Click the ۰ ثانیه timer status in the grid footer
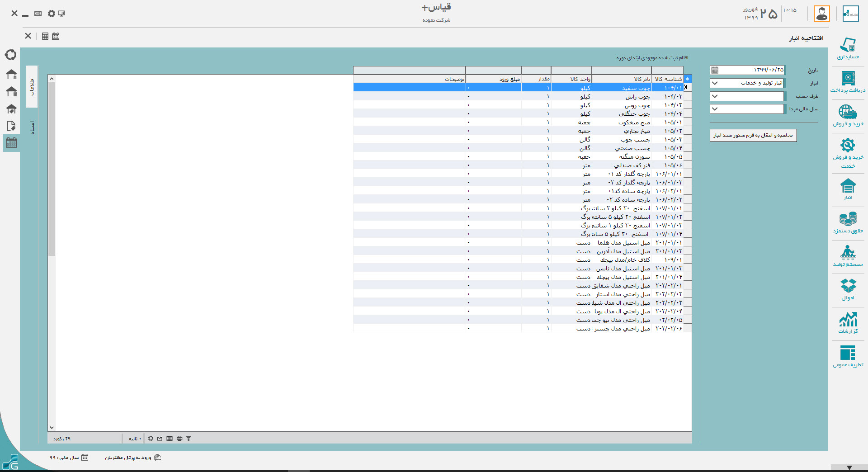 tap(135, 439)
